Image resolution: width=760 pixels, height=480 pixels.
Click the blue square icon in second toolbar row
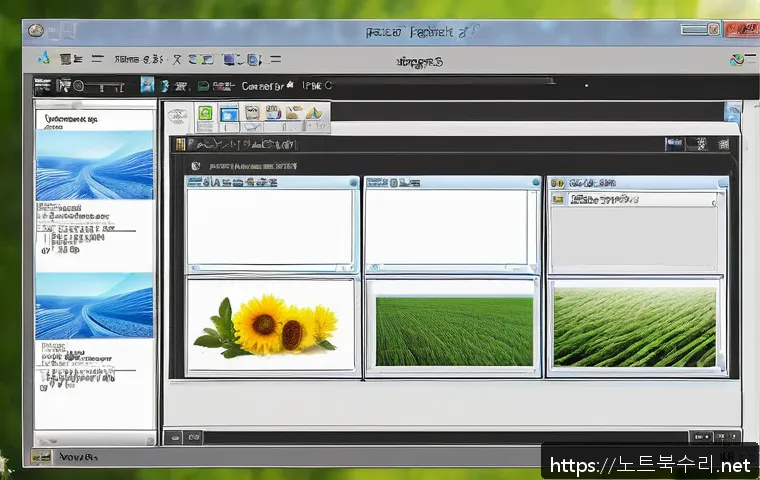[147, 86]
